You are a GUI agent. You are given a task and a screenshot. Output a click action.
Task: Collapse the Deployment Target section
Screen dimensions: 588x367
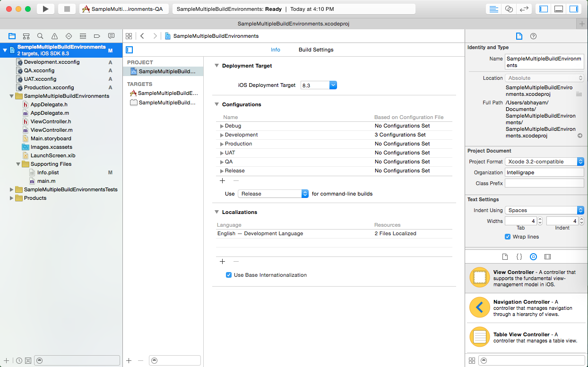216,66
